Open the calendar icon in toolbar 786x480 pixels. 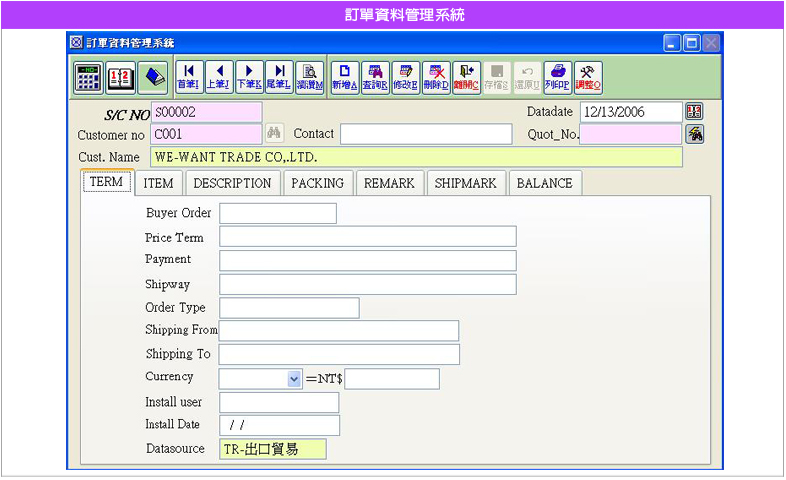click(120, 77)
